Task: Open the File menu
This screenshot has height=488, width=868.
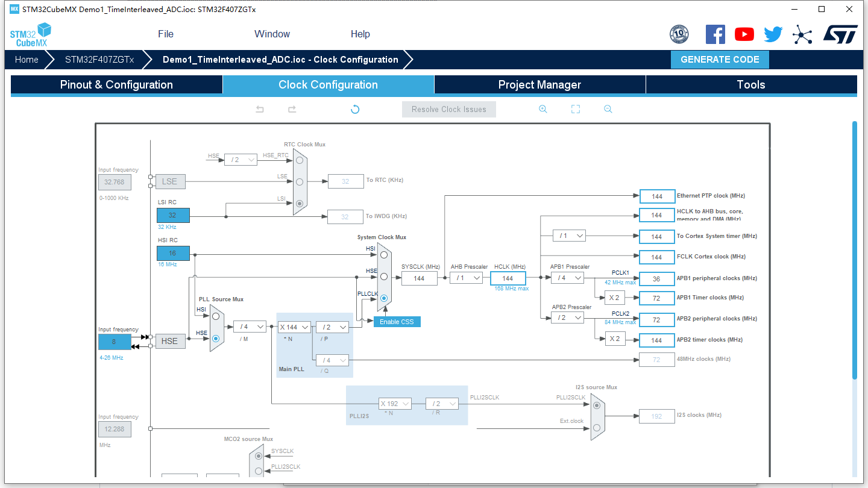Action: click(x=166, y=34)
